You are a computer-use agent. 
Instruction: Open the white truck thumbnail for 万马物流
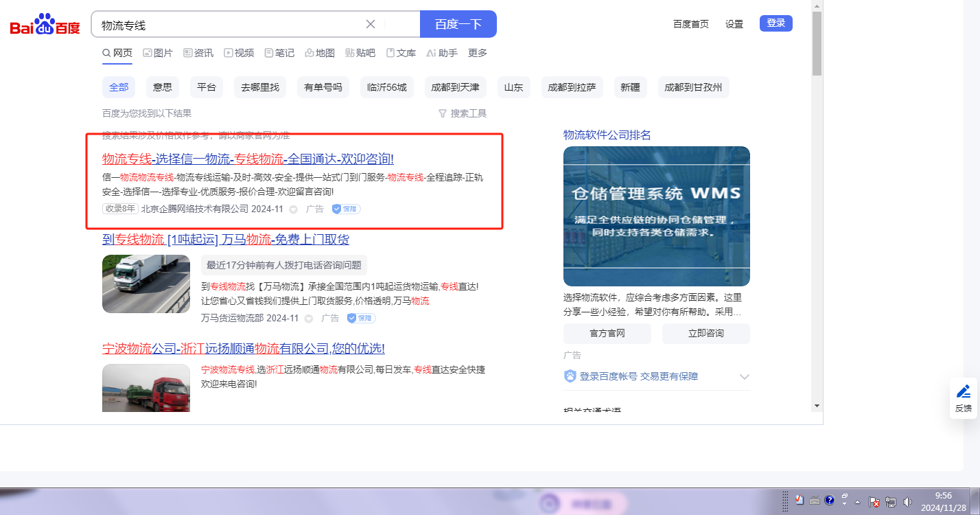click(146, 284)
